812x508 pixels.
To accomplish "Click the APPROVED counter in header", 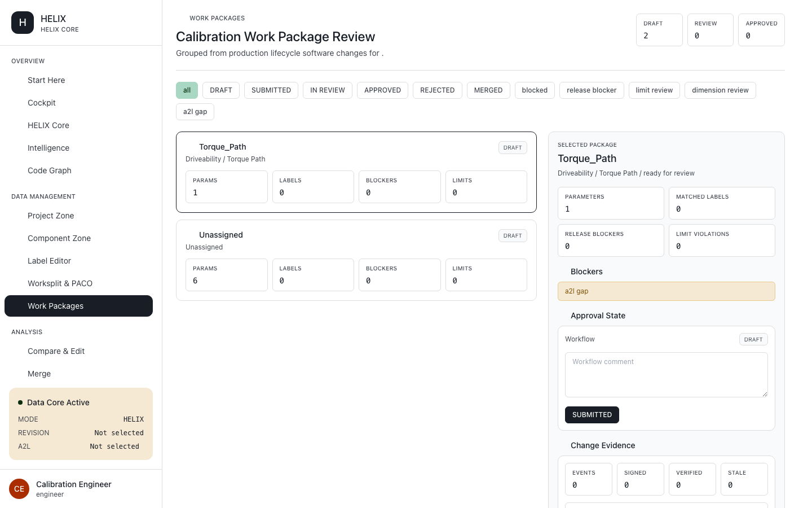I will [x=761, y=30].
